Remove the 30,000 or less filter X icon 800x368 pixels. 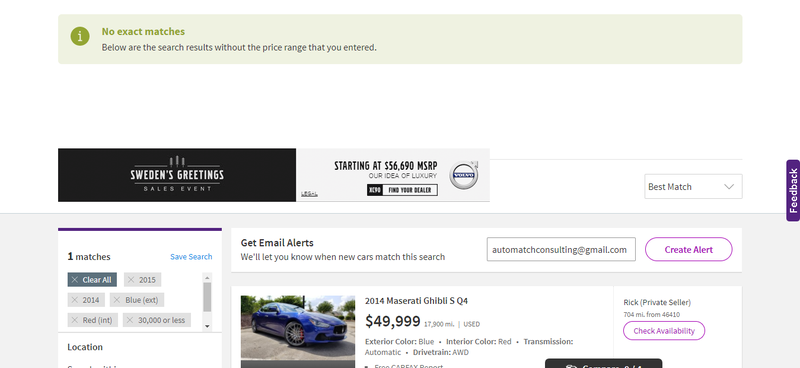coord(130,320)
